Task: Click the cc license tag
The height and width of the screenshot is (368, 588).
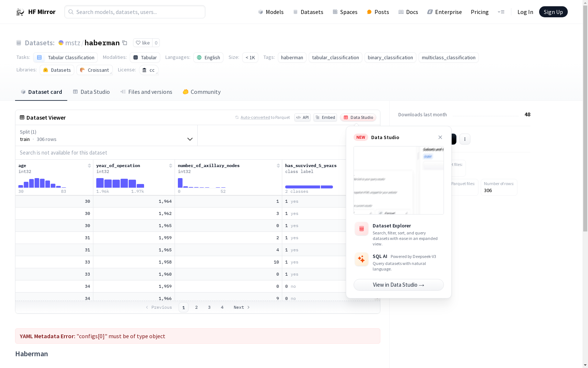Action: coord(149,70)
